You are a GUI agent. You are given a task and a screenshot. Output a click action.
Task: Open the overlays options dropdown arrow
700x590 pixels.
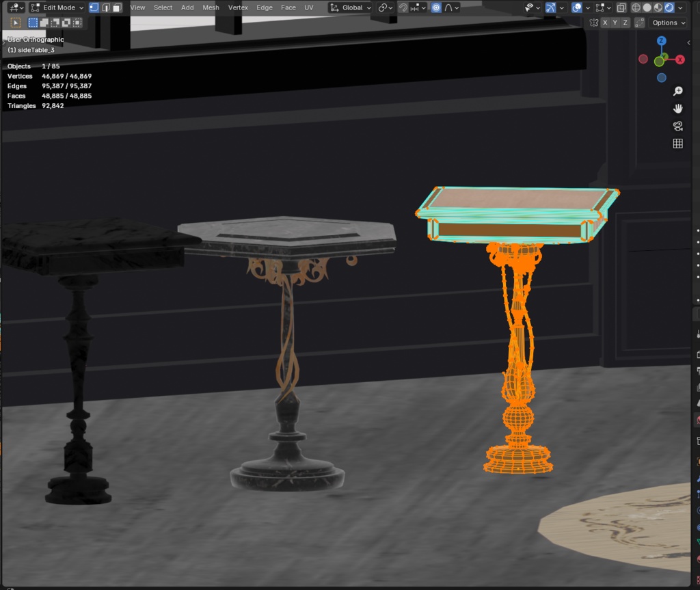tap(587, 8)
